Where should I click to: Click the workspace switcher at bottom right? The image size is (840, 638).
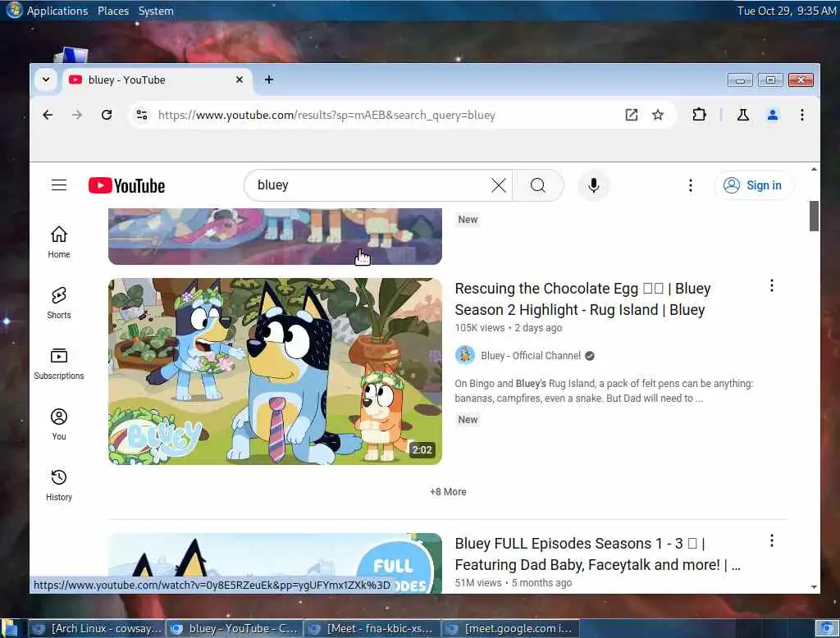coord(827,629)
